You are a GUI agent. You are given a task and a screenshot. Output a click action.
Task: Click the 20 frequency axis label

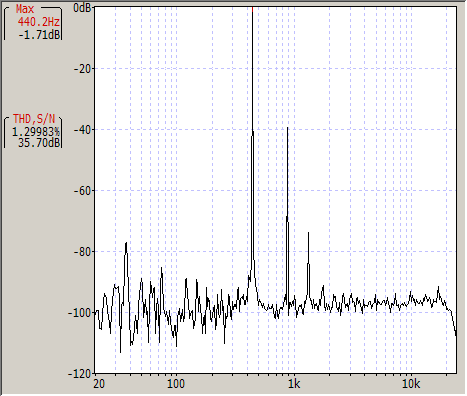click(99, 384)
